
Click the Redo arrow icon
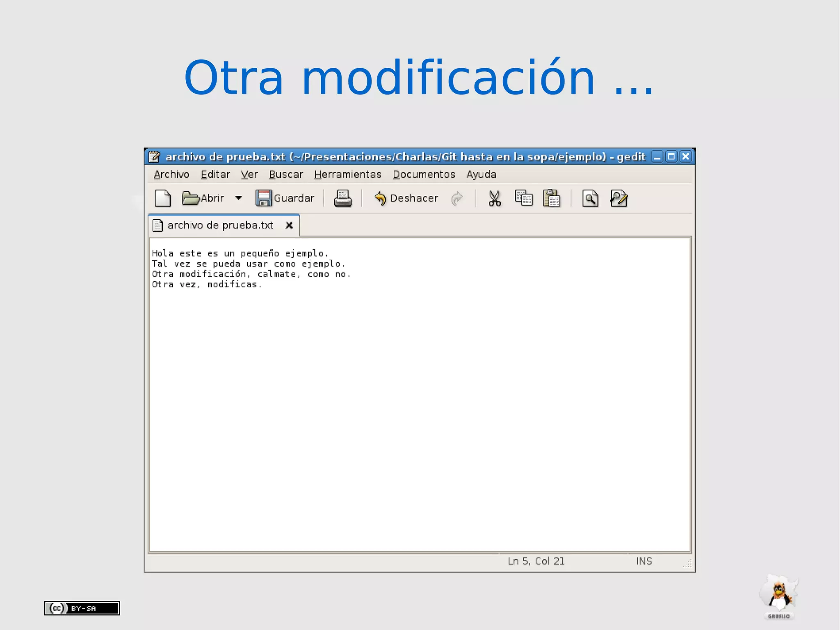(457, 199)
